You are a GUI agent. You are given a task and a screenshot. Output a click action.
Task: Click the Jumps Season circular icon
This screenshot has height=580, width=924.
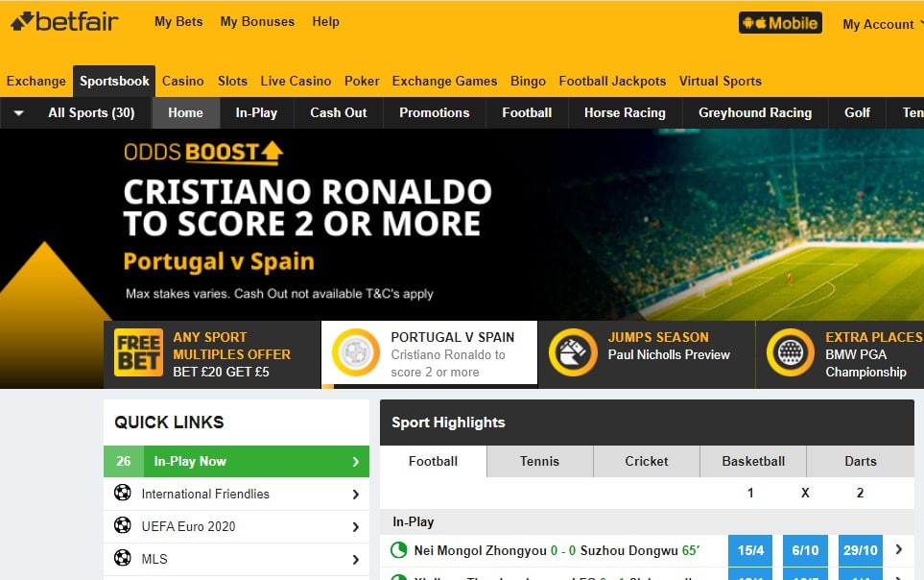coord(573,353)
